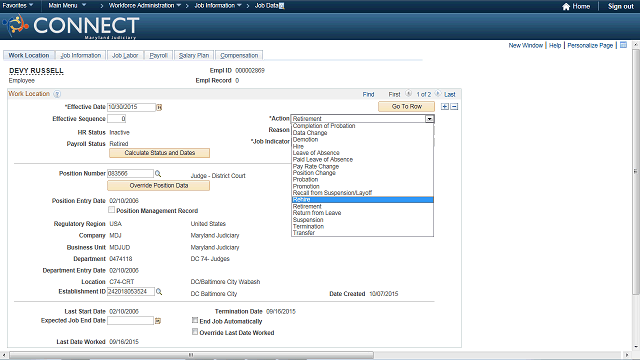Click the Establishment ID lookup magnifier
The height and width of the screenshot is (360, 640).
159,292
